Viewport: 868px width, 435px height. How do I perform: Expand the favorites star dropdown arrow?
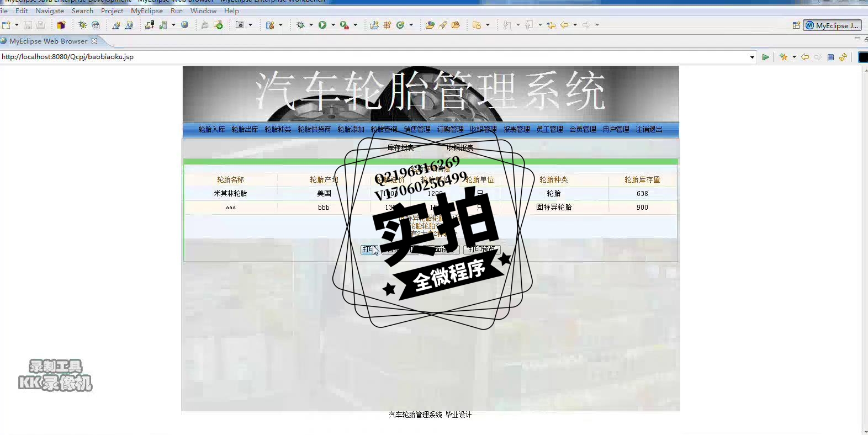(794, 57)
